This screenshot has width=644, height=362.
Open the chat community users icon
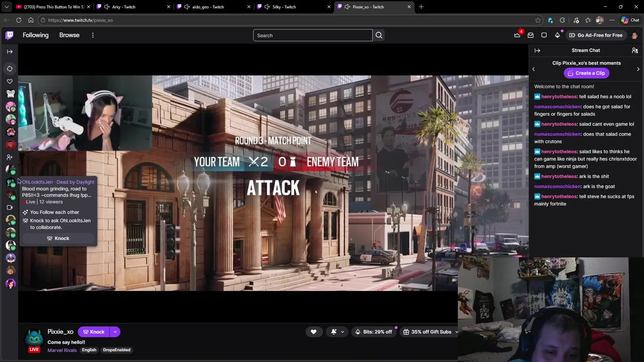point(635,50)
